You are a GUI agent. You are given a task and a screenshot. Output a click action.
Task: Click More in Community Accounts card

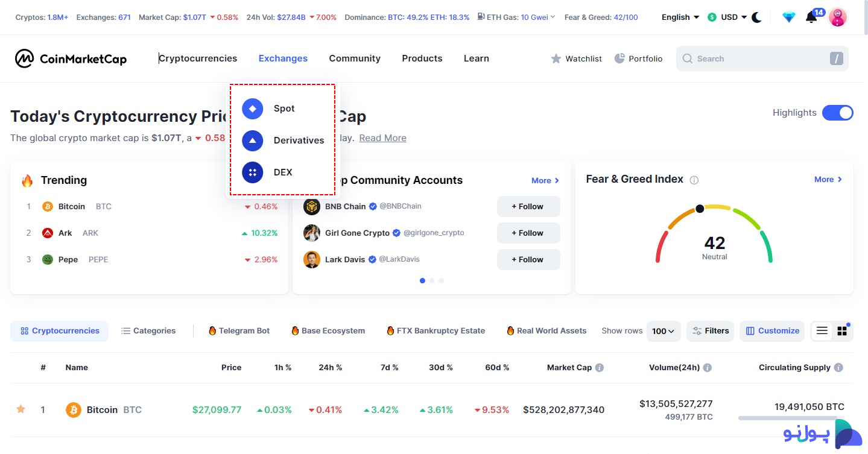545,181
